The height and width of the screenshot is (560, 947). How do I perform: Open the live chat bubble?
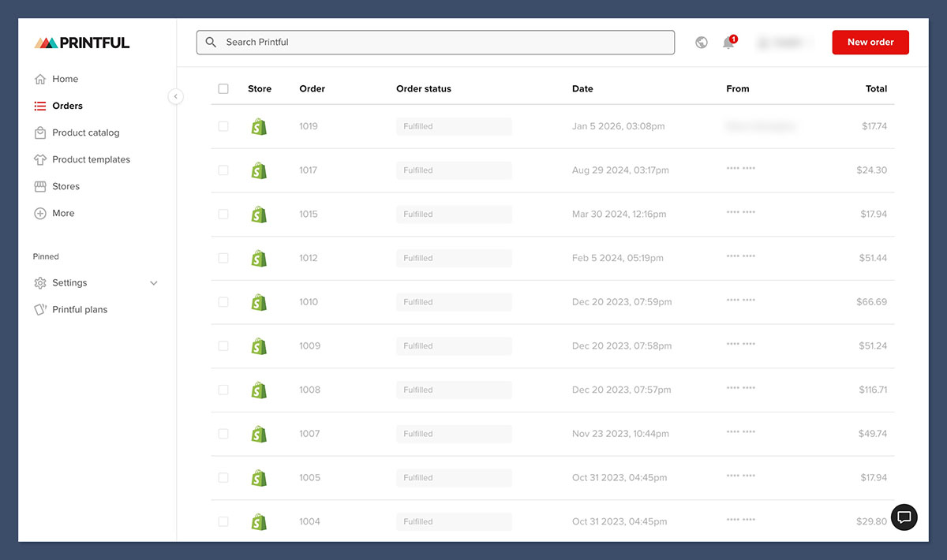tap(904, 517)
